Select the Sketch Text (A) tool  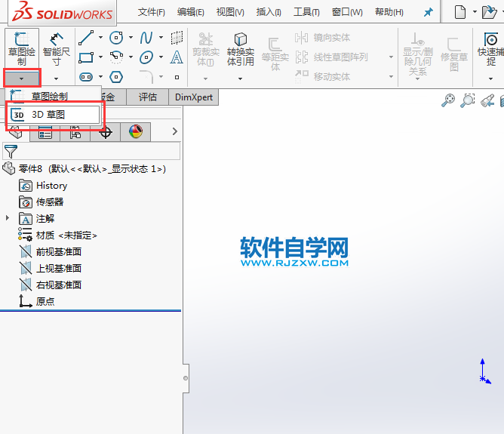[x=177, y=57]
